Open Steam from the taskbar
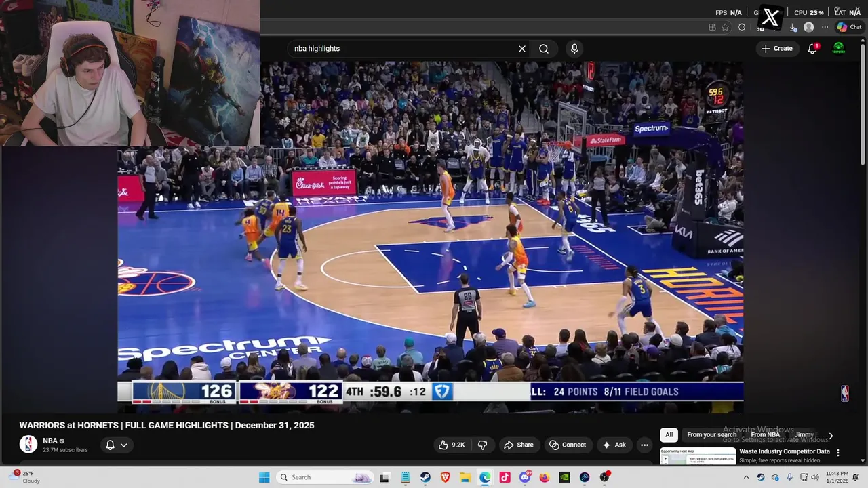This screenshot has width=868, height=488. coord(425,477)
